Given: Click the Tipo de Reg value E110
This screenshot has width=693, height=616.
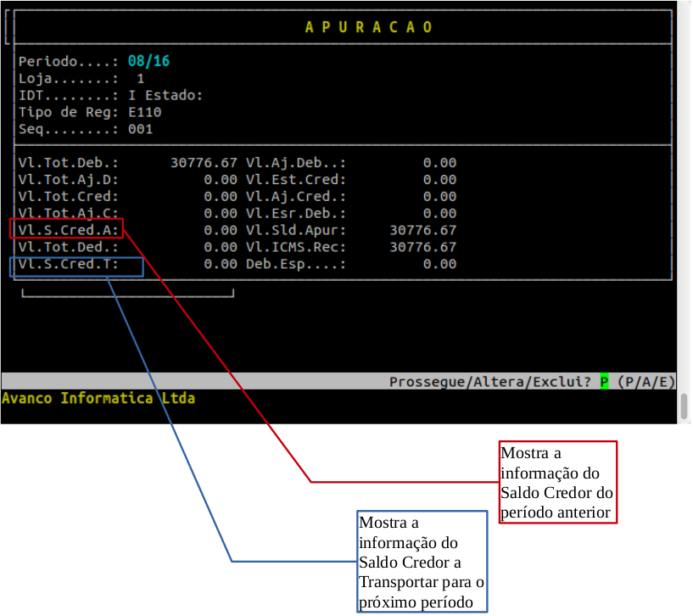Looking at the screenshot, I should point(145,112).
